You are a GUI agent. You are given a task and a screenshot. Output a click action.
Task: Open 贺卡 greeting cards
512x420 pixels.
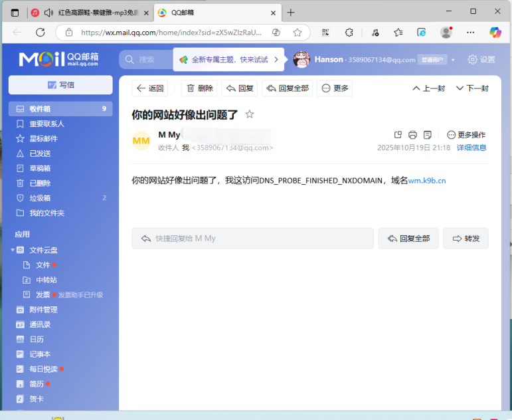[x=37, y=399]
